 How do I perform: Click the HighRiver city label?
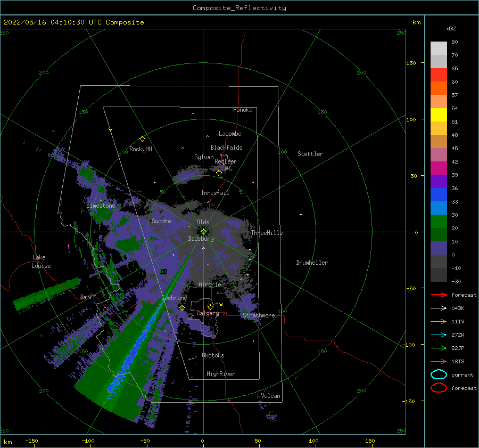tap(221, 374)
